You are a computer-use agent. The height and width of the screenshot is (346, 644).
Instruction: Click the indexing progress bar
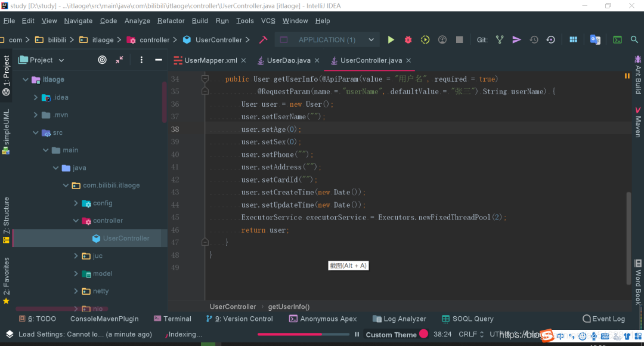tap(303, 335)
